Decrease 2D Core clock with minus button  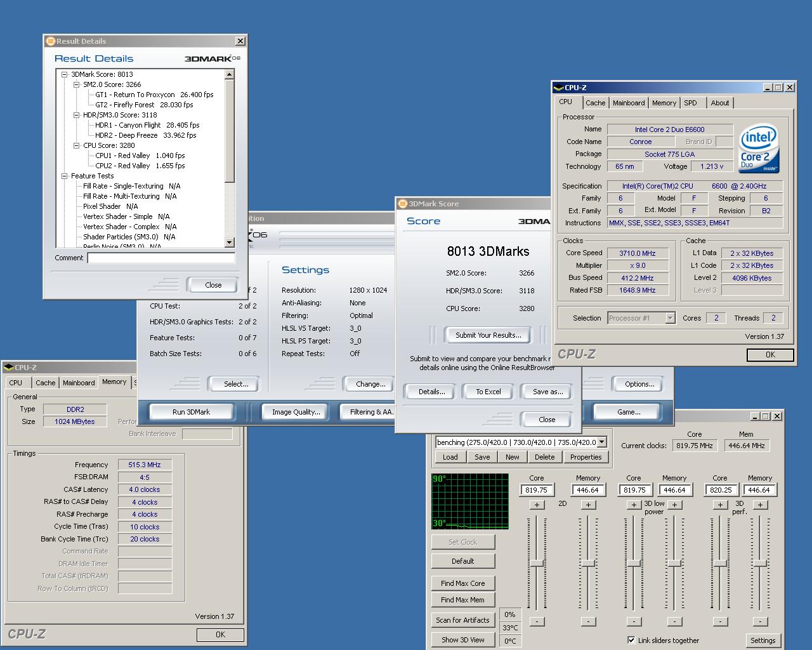pos(537,621)
